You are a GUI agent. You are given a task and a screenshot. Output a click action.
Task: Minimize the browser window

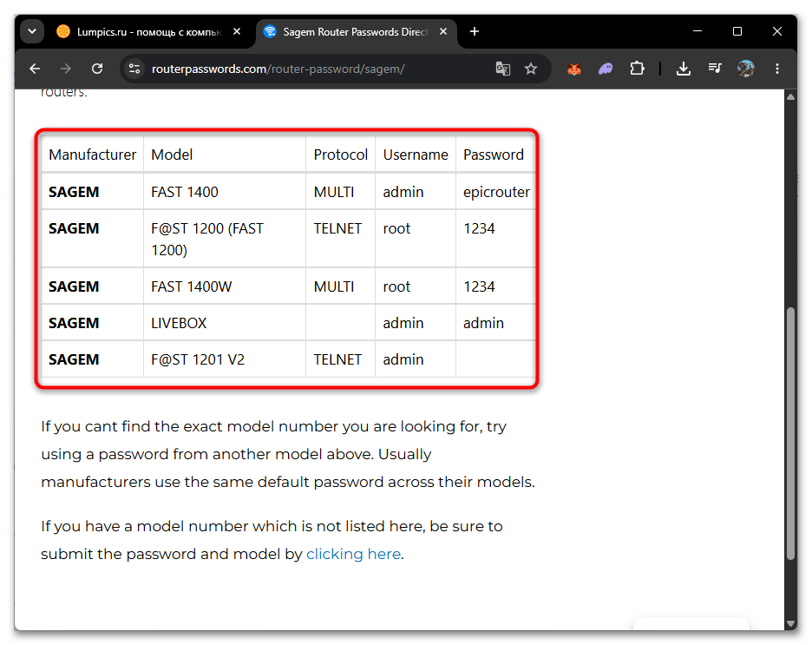click(697, 31)
